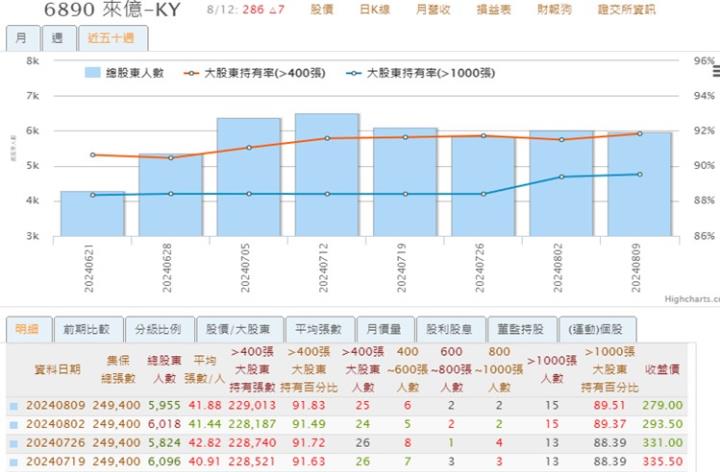Switch to the 週 period tab
The height and width of the screenshot is (472, 720).
click(x=57, y=39)
